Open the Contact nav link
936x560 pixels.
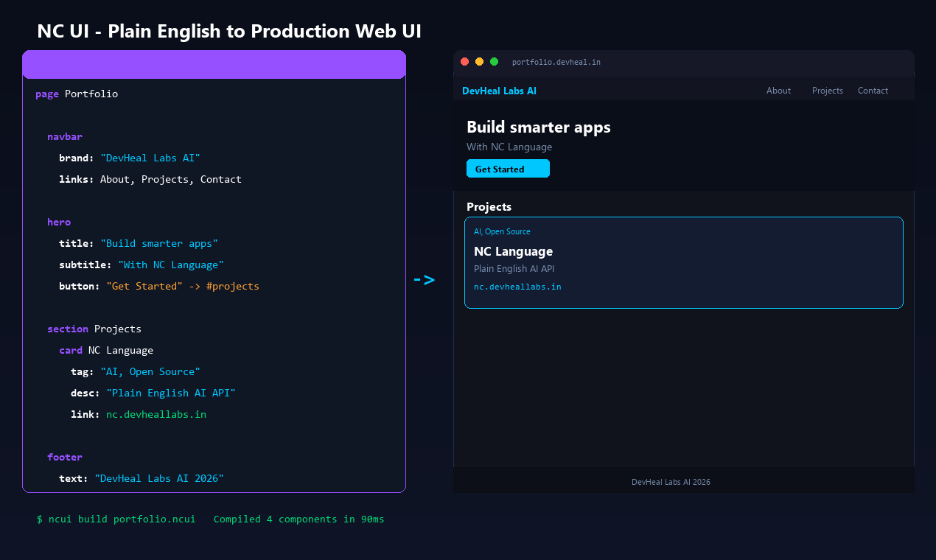(873, 91)
